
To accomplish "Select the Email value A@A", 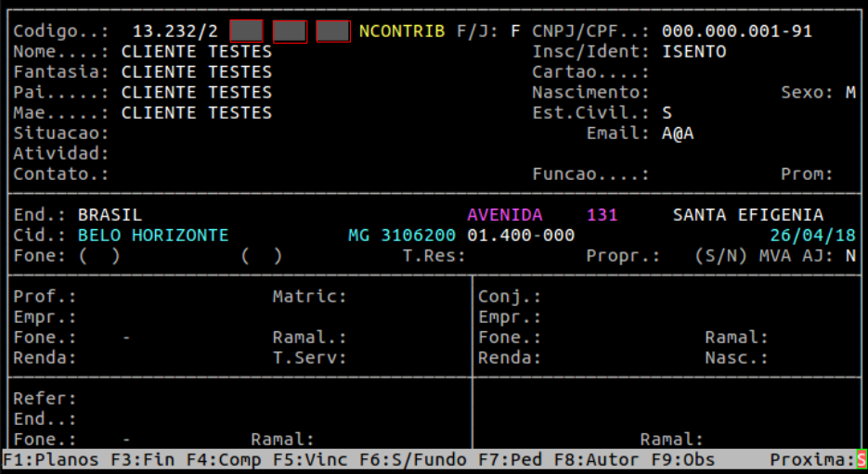I will (x=678, y=134).
